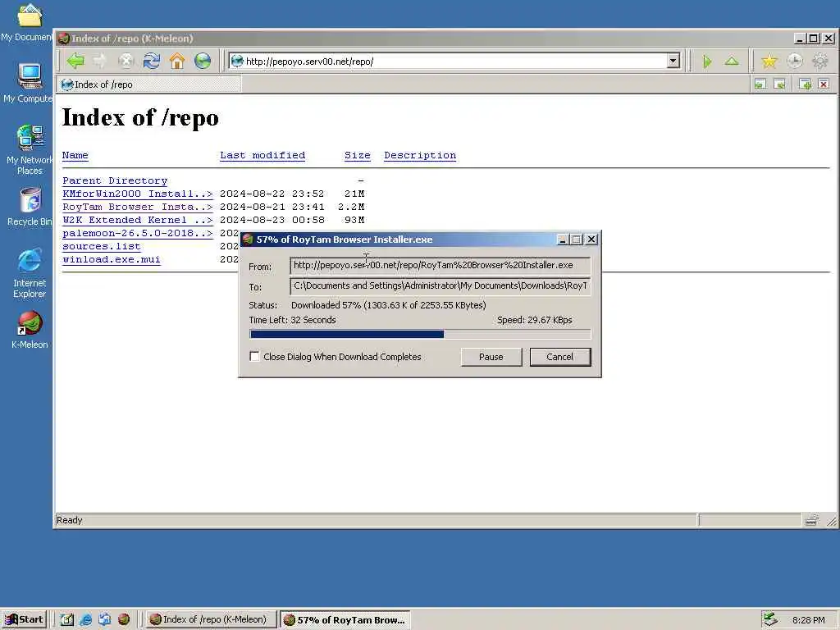Close the current tab with the red X icon

coord(824,84)
